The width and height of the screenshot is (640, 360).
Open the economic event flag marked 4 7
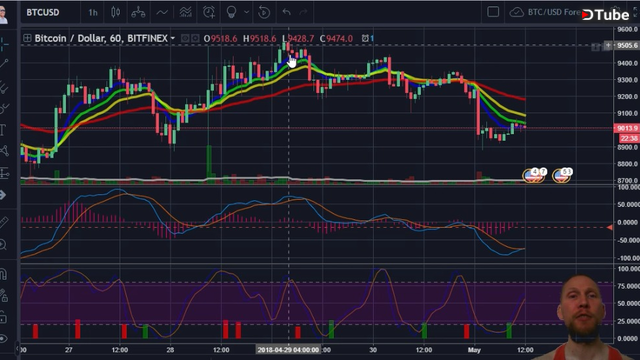pos(534,175)
